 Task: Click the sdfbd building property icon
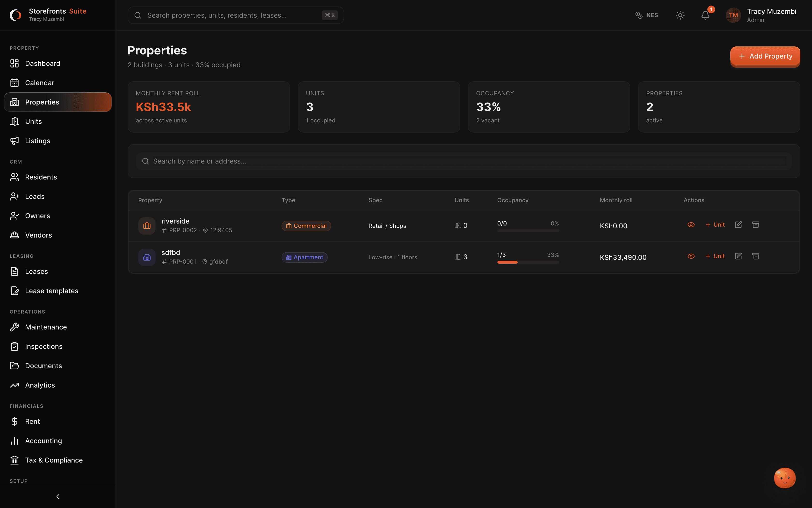[x=147, y=257]
